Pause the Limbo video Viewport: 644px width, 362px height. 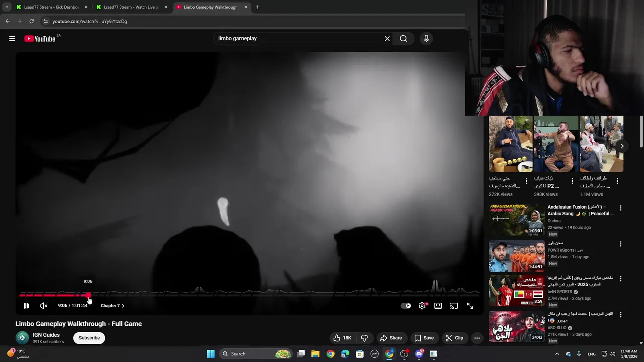coord(26,306)
